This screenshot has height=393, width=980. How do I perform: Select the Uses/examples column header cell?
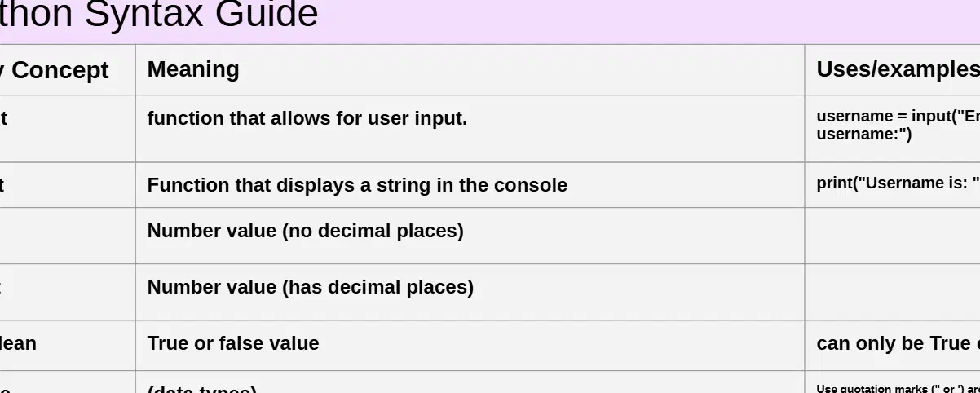coord(893,70)
